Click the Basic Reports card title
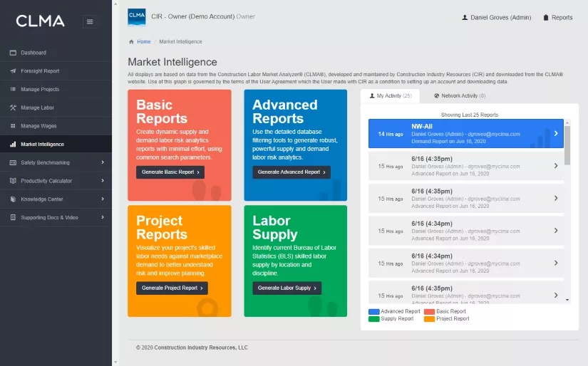Screen dimensions: 588x366 162,112
